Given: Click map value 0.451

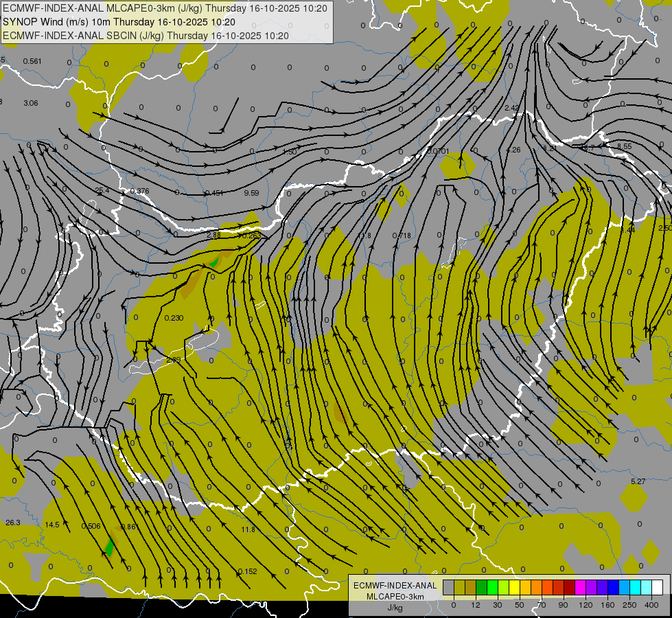Looking at the screenshot, I should pyautogui.click(x=214, y=193).
